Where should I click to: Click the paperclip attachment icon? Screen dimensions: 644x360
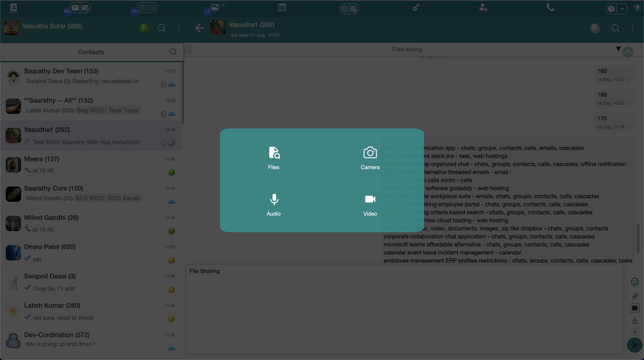[635, 296]
